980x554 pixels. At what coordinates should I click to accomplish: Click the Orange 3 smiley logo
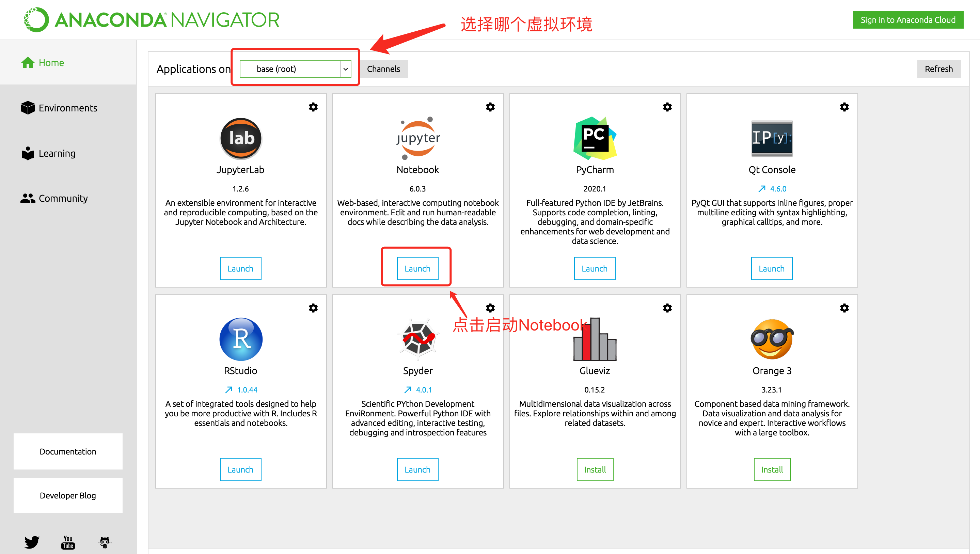click(x=772, y=339)
